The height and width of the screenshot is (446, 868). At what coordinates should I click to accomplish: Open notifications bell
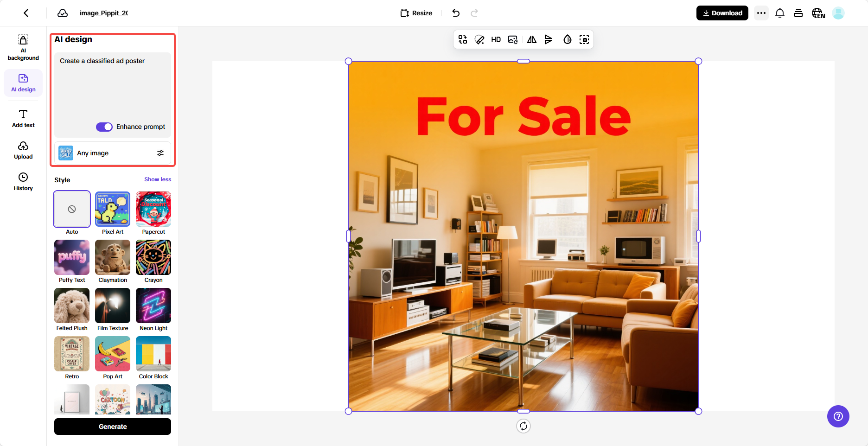(779, 13)
